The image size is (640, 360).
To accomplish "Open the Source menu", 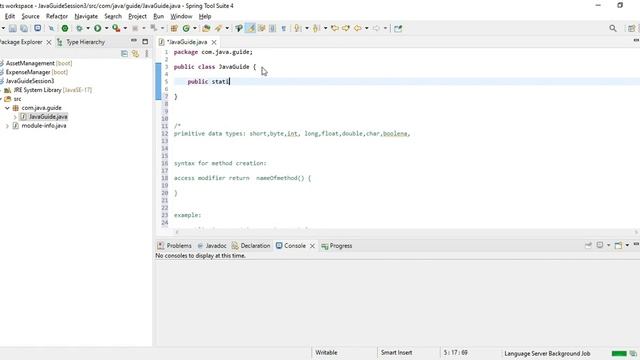I will point(30,16).
